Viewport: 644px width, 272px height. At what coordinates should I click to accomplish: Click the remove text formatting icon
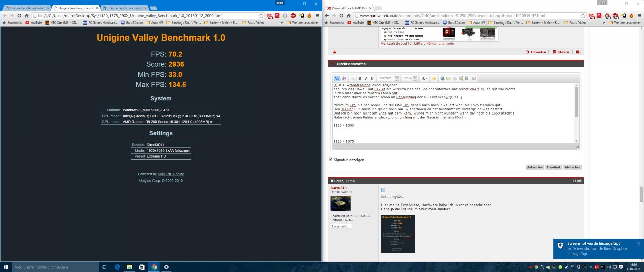[344, 78]
